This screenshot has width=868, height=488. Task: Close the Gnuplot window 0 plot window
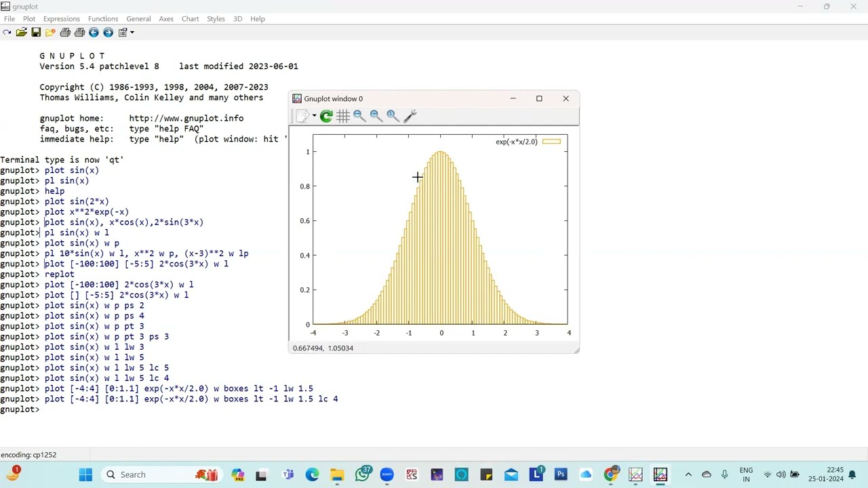[566, 99]
